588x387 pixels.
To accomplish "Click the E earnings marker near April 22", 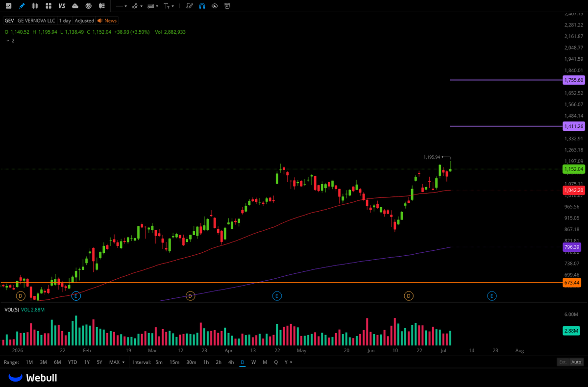I will coord(277,296).
